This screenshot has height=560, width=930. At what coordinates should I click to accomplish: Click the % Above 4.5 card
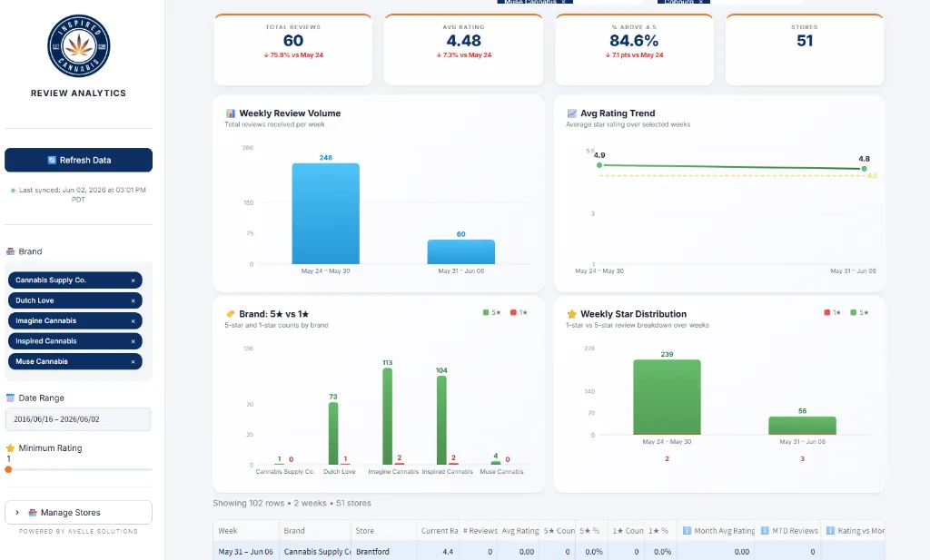coord(634,50)
